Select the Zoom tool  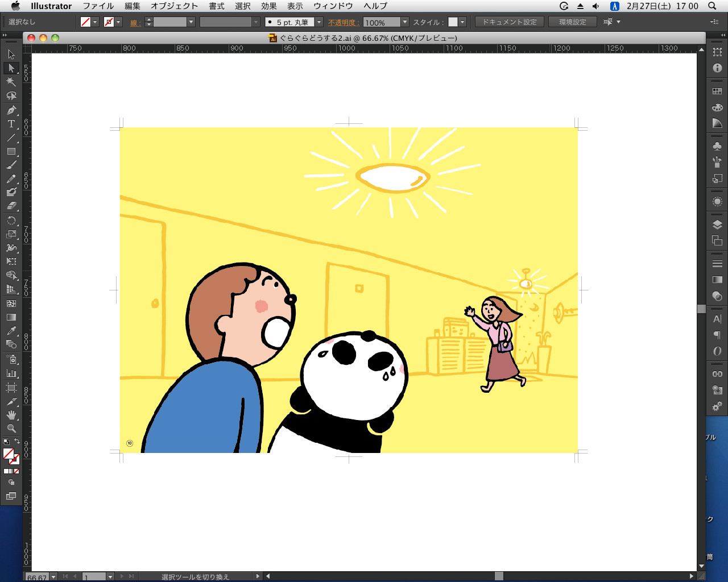click(11, 429)
